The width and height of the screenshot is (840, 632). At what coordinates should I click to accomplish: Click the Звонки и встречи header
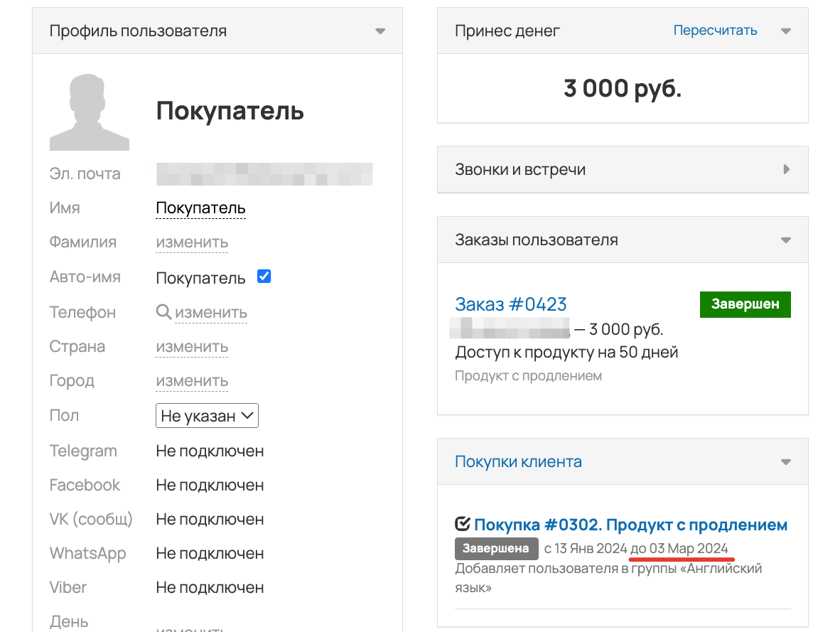pos(623,169)
